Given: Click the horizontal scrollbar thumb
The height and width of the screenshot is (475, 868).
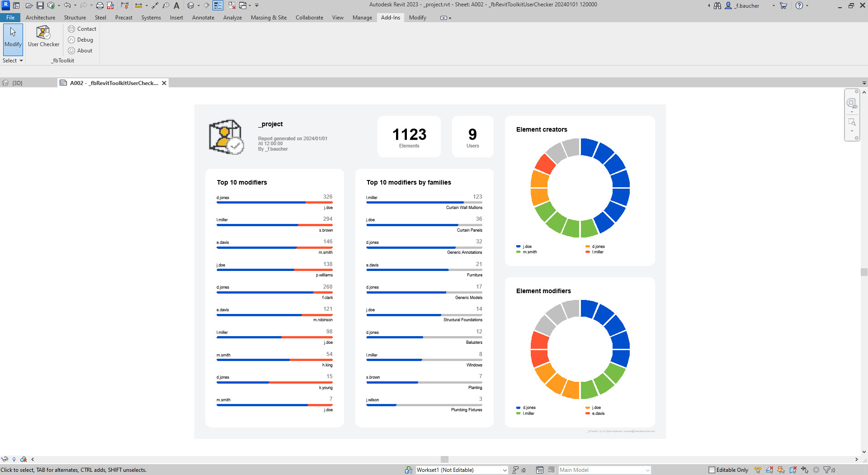Looking at the screenshot, I should [444, 459].
